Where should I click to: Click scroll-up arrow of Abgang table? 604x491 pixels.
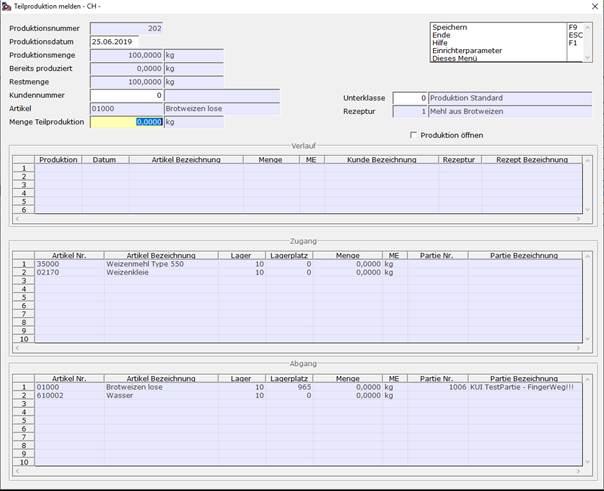click(587, 379)
